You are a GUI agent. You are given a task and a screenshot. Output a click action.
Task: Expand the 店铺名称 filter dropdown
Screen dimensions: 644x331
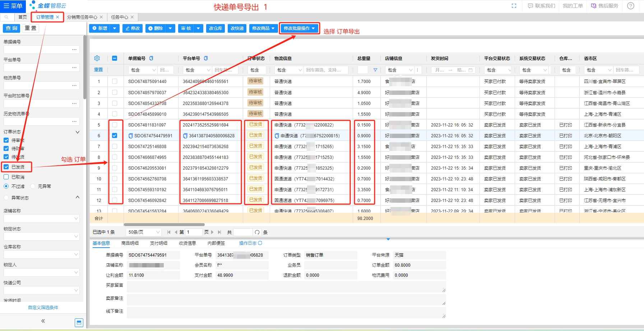click(x=41, y=219)
